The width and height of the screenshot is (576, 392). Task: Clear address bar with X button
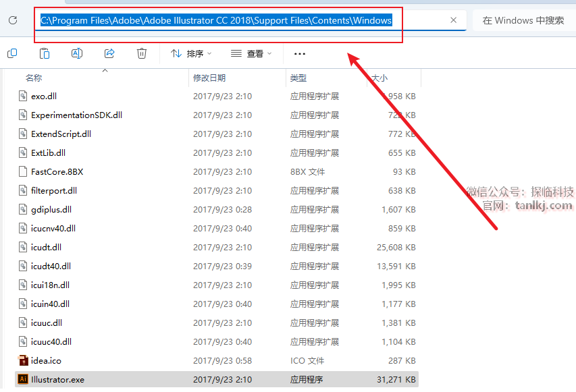454,20
